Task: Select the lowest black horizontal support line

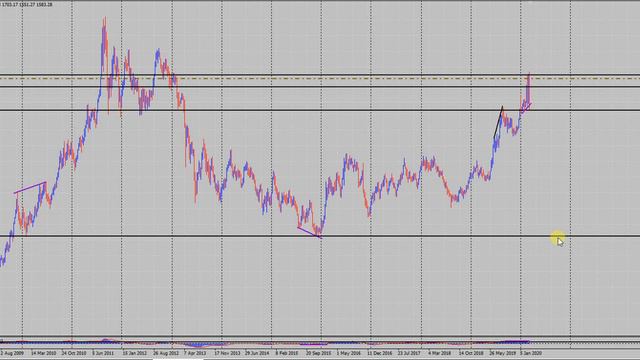Action: [x=320, y=236]
